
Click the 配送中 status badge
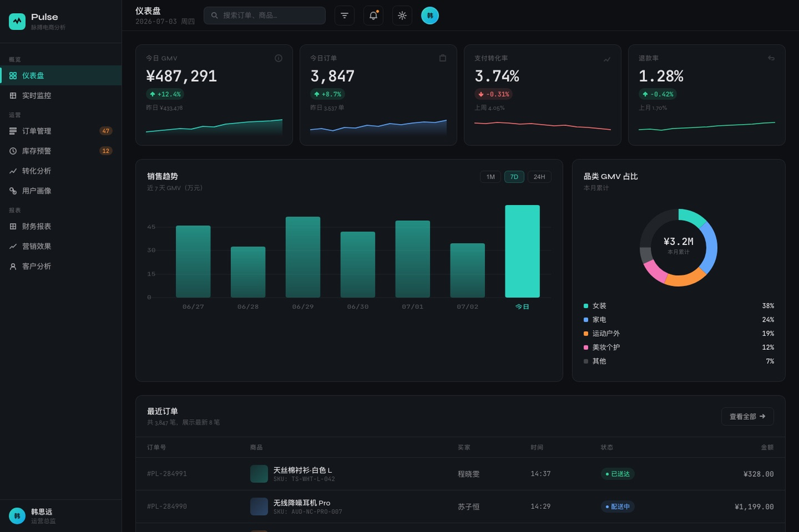click(618, 506)
